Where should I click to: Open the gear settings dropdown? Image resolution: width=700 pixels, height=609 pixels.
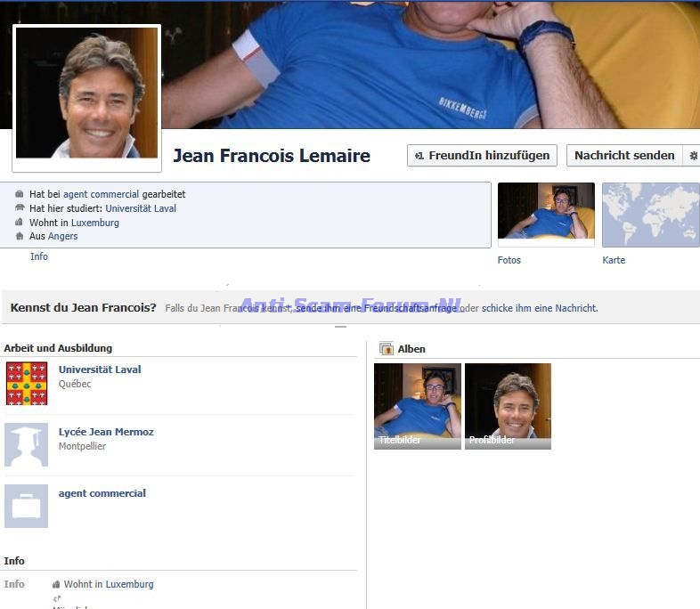point(693,156)
